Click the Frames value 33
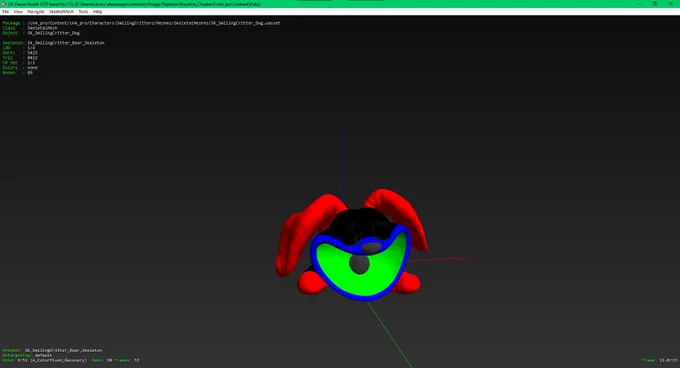680x368 pixels. pyautogui.click(x=137, y=360)
